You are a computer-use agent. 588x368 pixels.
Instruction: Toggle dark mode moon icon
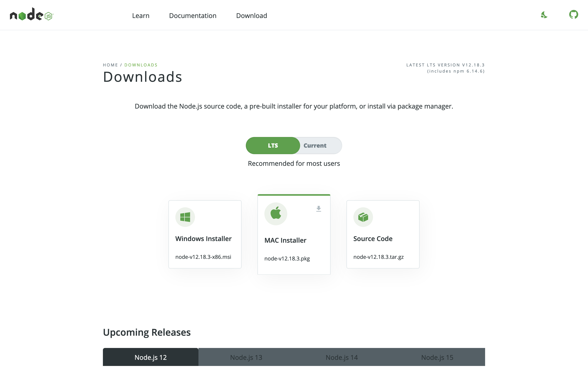pos(544,15)
